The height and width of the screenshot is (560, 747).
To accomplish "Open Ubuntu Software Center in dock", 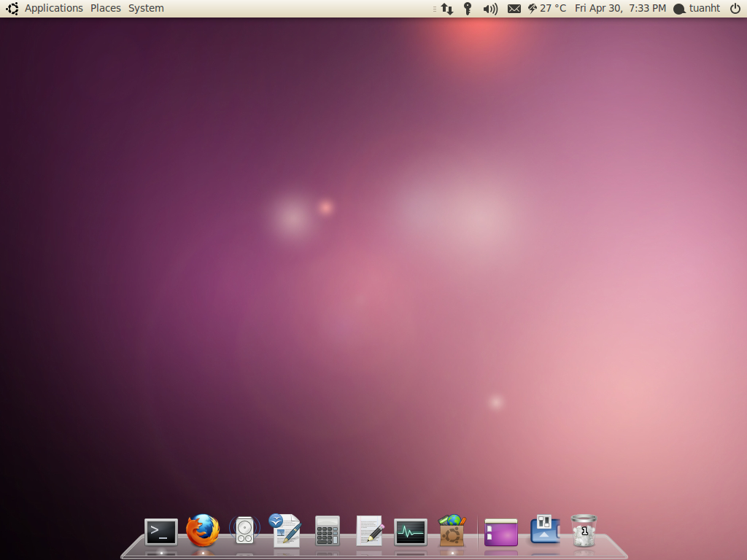I will click(452, 530).
